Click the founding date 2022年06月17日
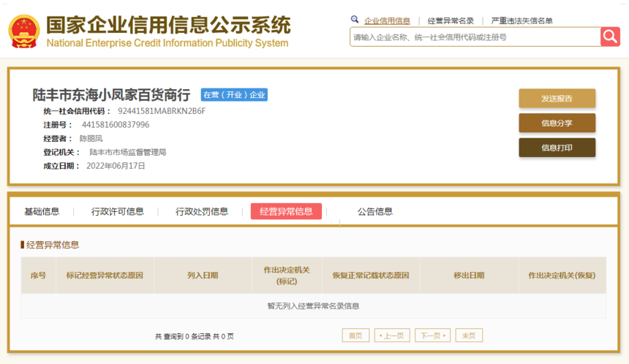 [116, 166]
